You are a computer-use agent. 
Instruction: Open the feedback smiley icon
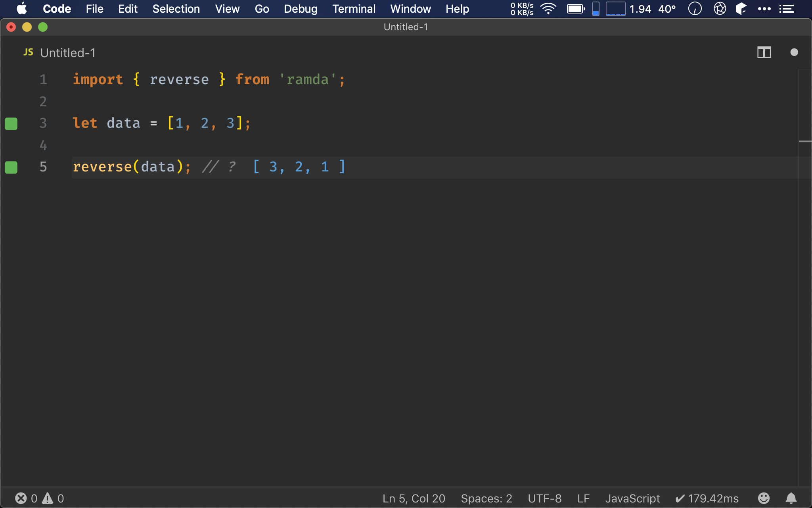pyautogui.click(x=764, y=498)
